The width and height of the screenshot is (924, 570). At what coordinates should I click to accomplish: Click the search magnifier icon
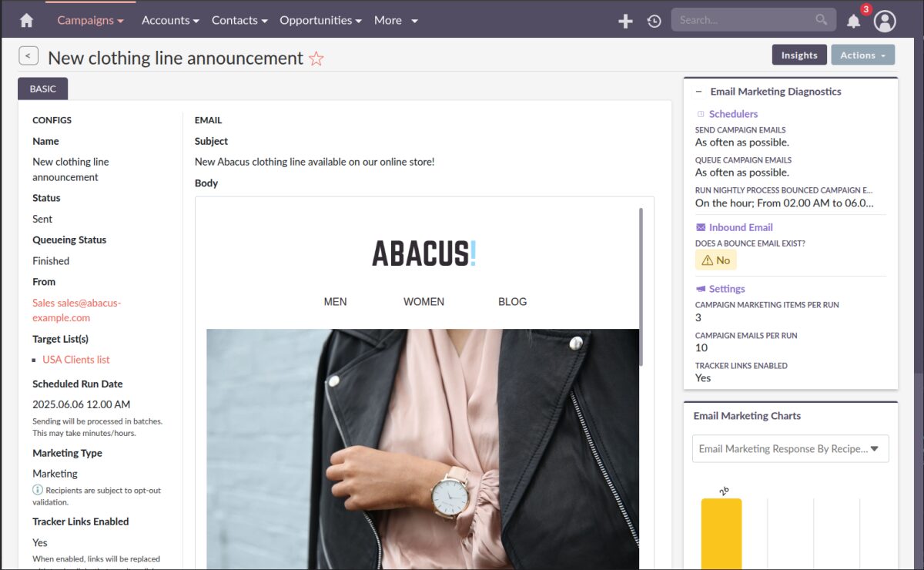822,20
